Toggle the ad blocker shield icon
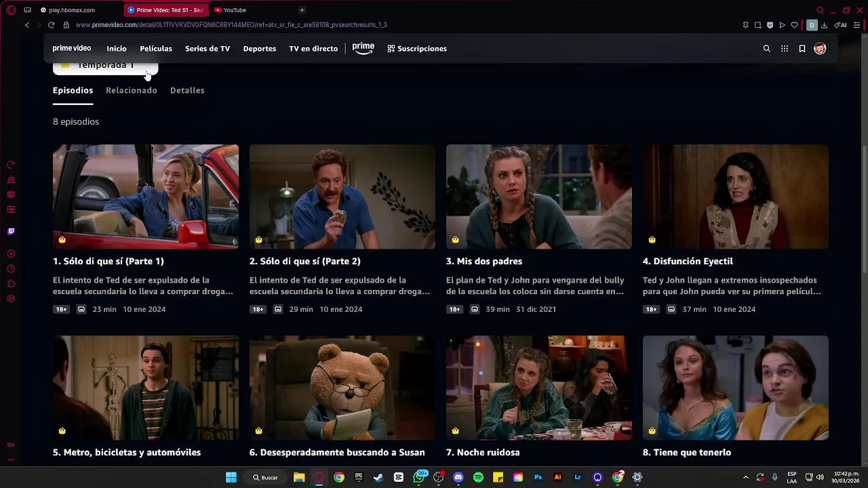 point(770,25)
